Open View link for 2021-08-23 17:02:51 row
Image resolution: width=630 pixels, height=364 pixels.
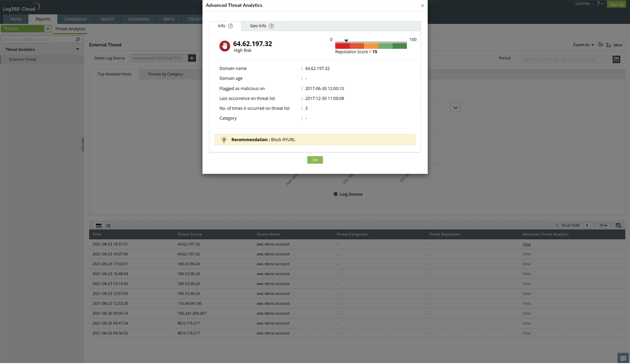tap(526, 264)
